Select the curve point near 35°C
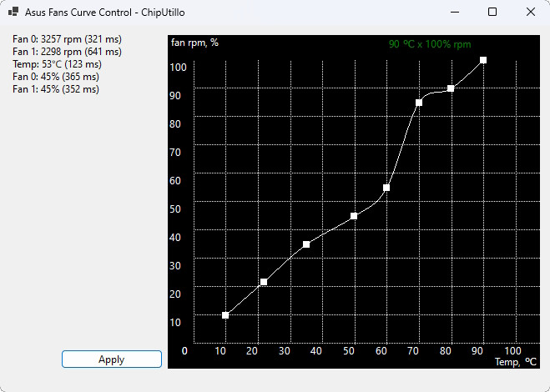The width and height of the screenshot is (550, 392). [x=306, y=244]
